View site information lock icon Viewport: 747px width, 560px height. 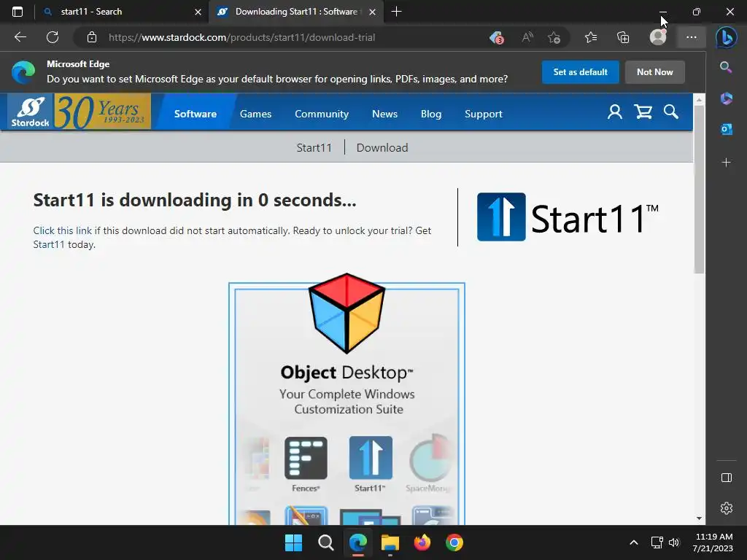pos(92,37)
